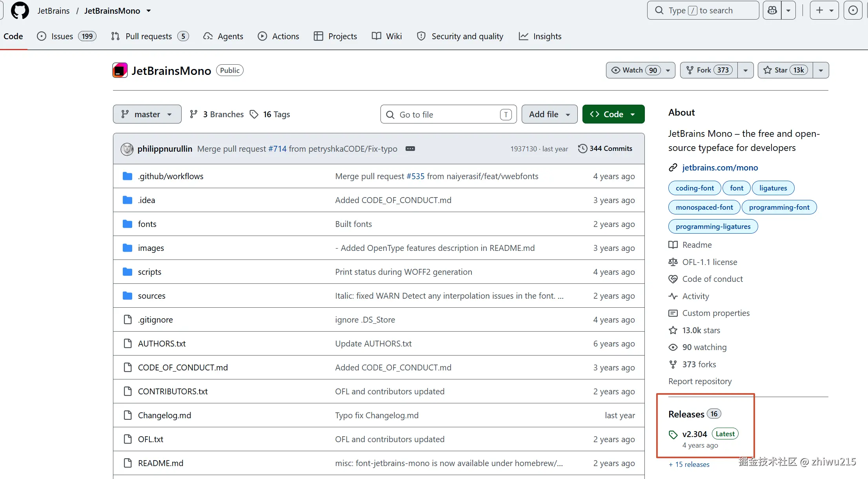Toggle Watch for this repository

641,70
